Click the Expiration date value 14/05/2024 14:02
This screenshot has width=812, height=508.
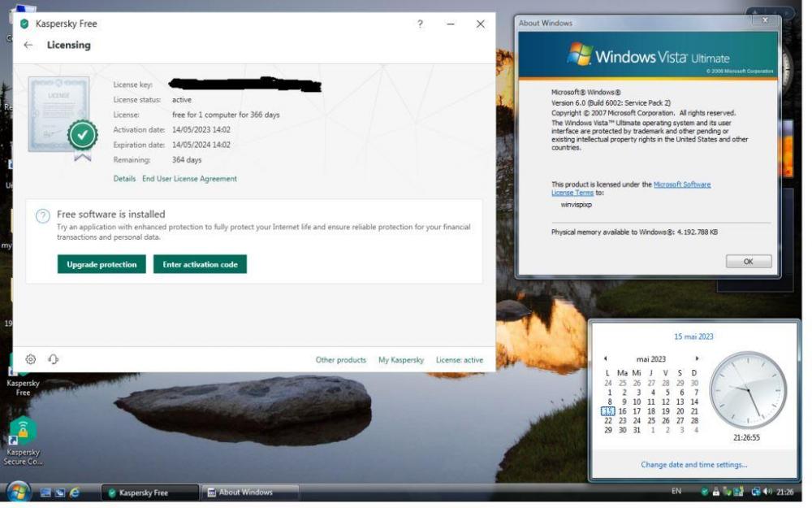201,145
